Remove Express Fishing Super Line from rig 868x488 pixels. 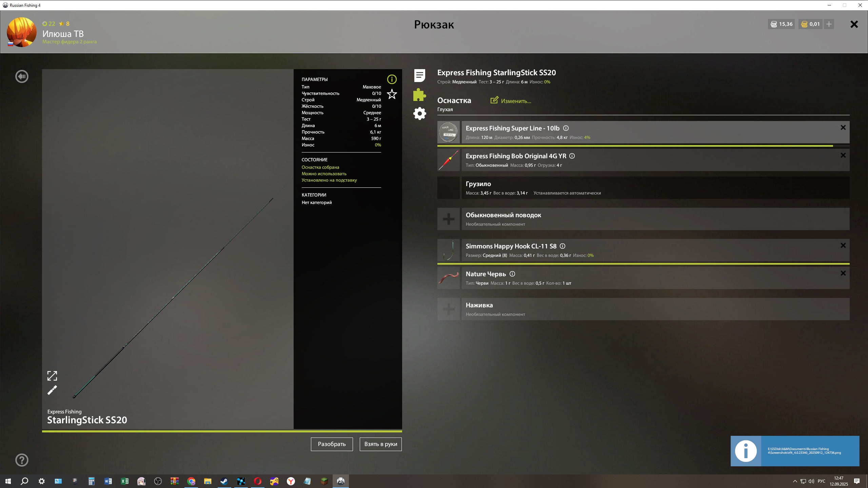[843, 127]
